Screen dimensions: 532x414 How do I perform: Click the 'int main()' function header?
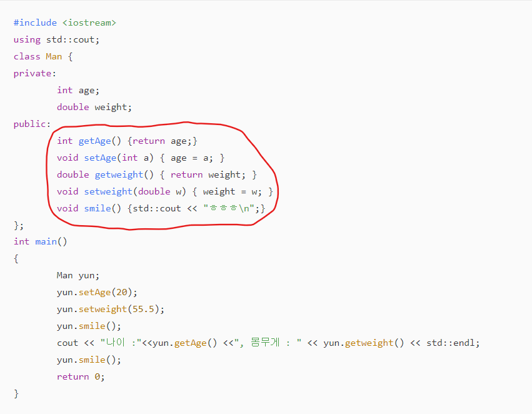(41, 241)
